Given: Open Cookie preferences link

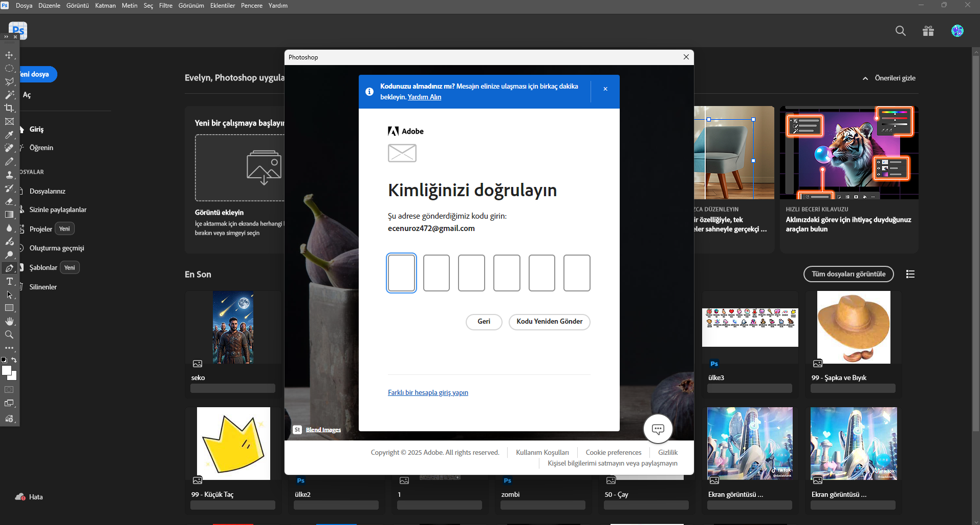Looking at the screenshot, I should tap(614, 452).
